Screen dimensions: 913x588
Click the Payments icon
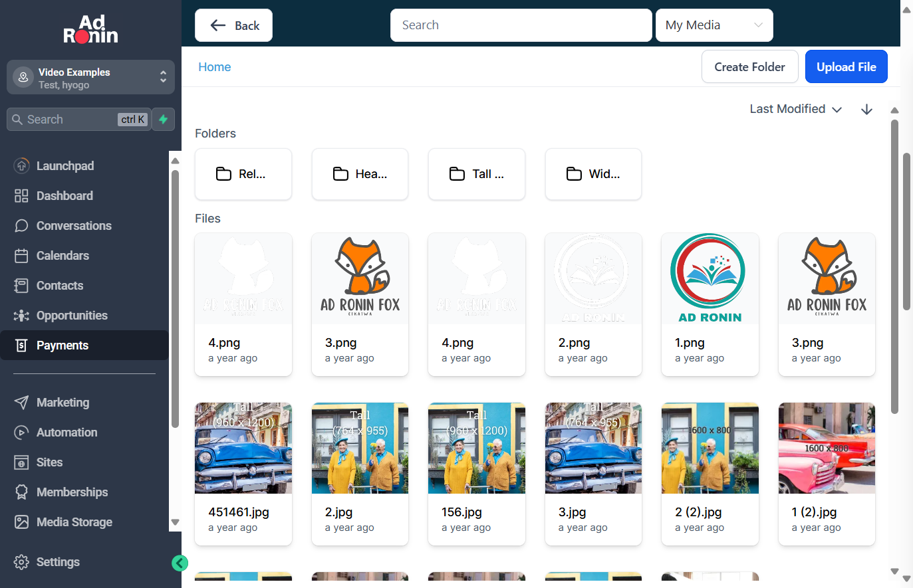pyautogui.click(x=21, y=345)
